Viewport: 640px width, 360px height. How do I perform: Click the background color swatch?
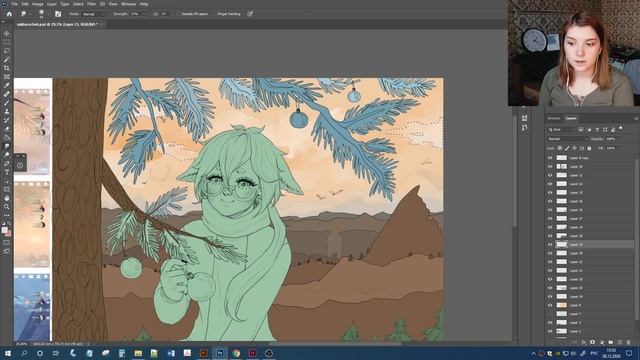click(8, 233)
